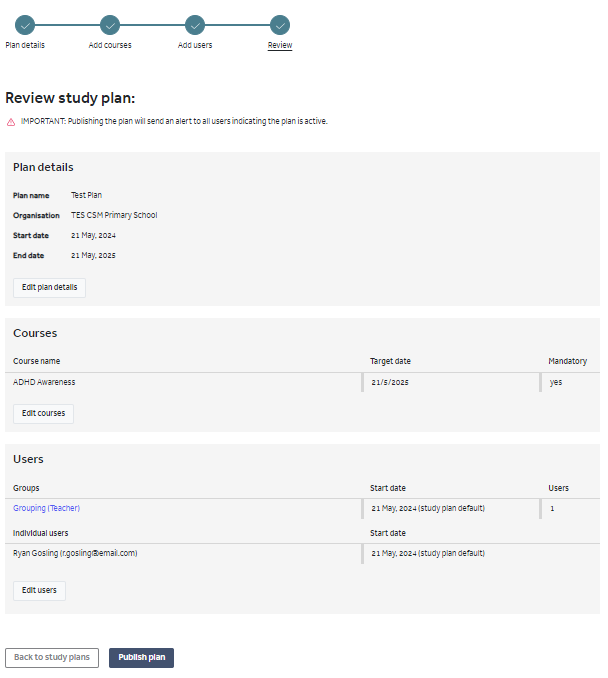Viewport: 608px width, 678px height.
Task: Click organisation value TES CSM Primary School
Action: point(114,215)
